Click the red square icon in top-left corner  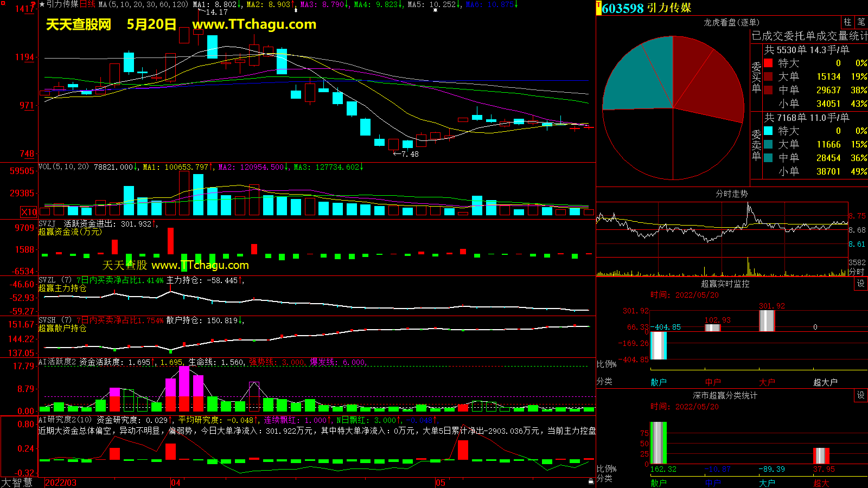point(2,3)
